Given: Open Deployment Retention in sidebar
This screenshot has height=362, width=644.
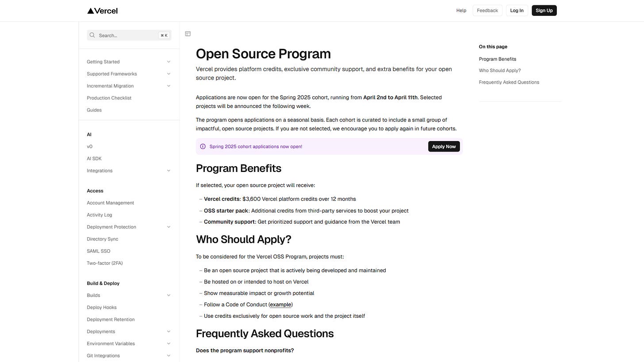Looking at the screenshot, I should click(111, 320).
